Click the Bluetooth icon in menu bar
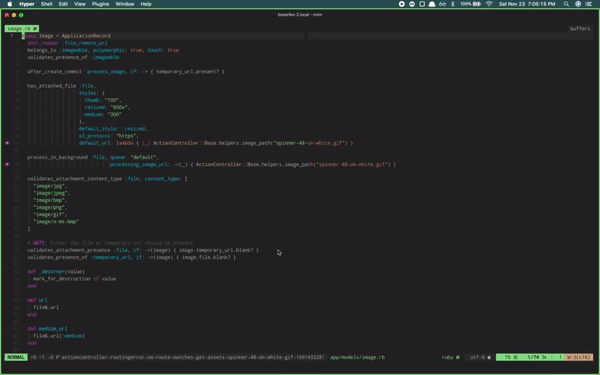Viewport: 600px width, 375px height. [x=452, y=4]
